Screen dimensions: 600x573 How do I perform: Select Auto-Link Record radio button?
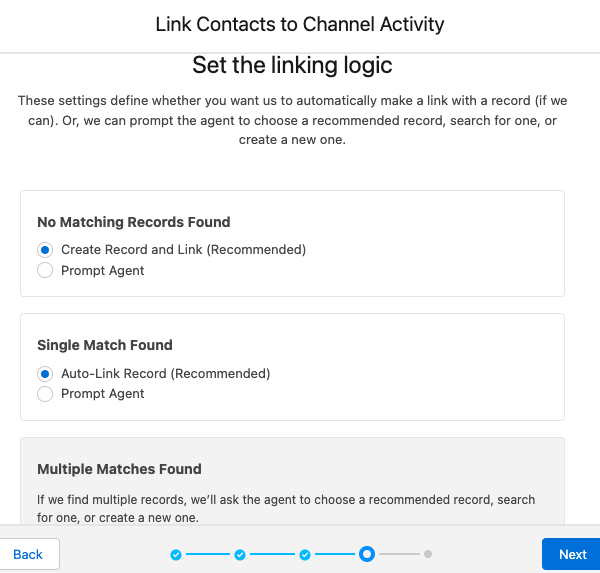(44, 373)
